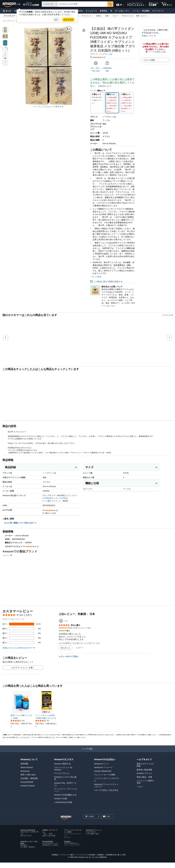Select the first product thumbnail image
175x868 pixels.
5,30
